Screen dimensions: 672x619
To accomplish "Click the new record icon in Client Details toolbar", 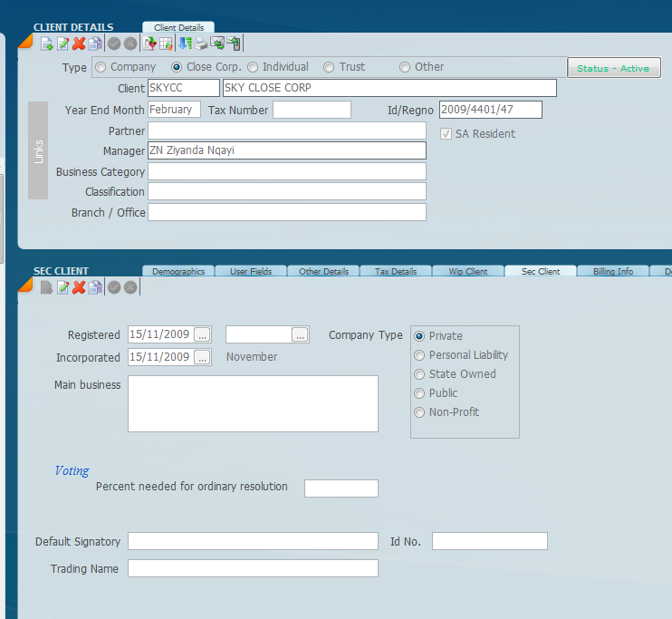I will pos(47,44).
